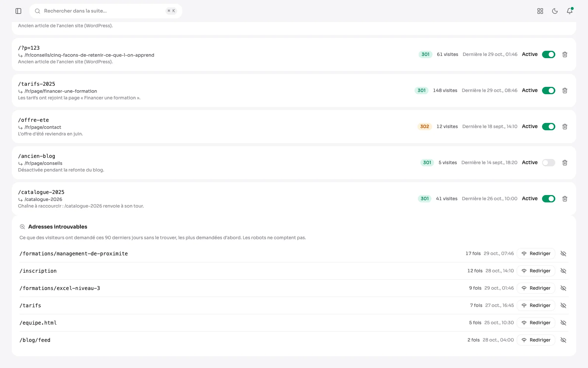Delete the /offre-ete redirect

point(565,127)
